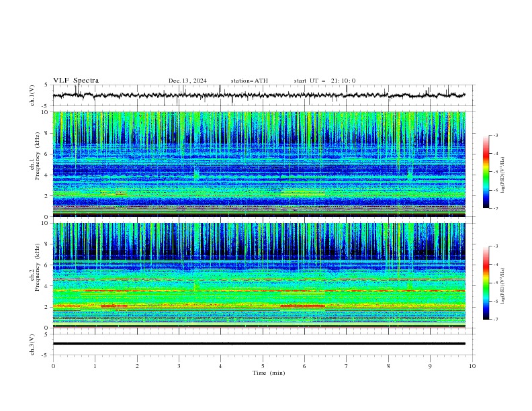The height and width of the screenshot is (411, 532).
Task: Click the ch.2 color bar label 'log(PSD)(V²/Hz)'
Action: (x=502, y=286)
